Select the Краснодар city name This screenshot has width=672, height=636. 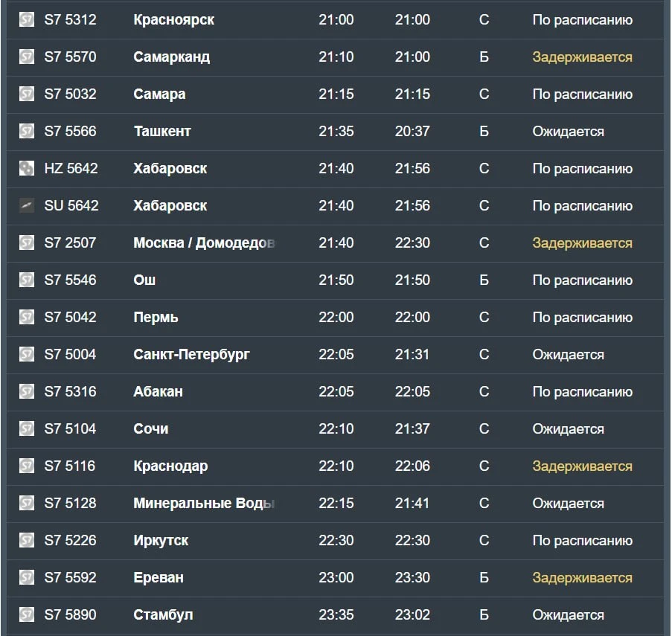170,466
